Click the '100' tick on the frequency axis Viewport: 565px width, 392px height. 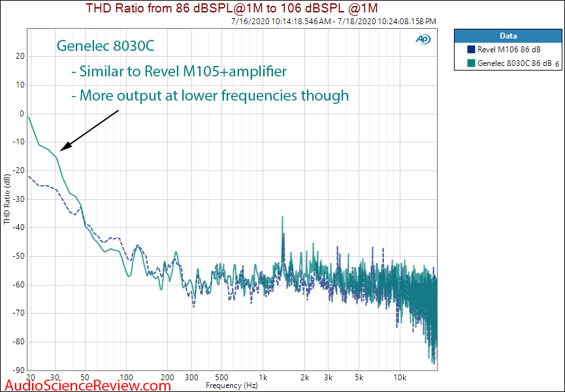126,378
